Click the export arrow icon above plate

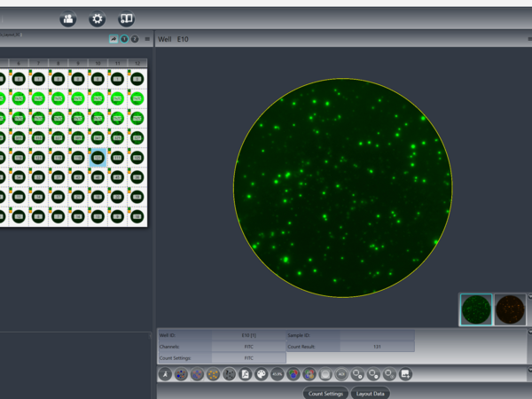[x=113, y=39]
